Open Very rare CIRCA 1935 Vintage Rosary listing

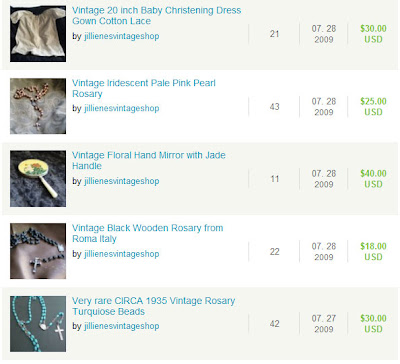(x=154, y=306)
